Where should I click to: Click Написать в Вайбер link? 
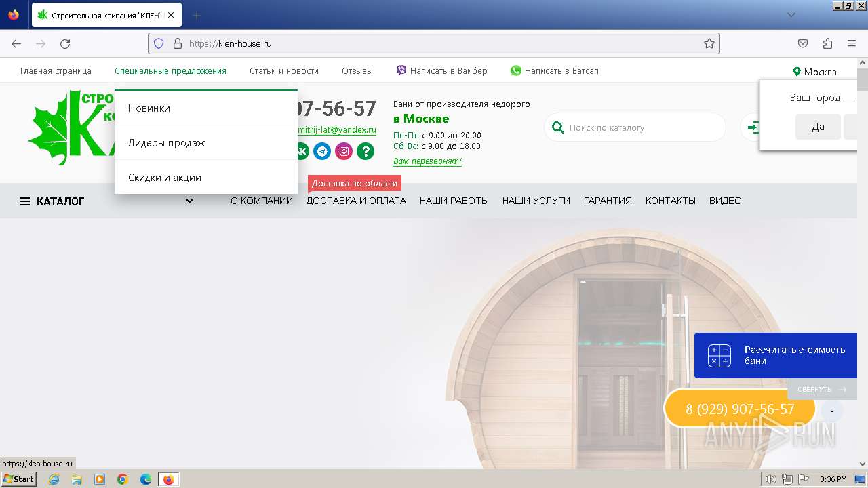click(x=448, y=70)
